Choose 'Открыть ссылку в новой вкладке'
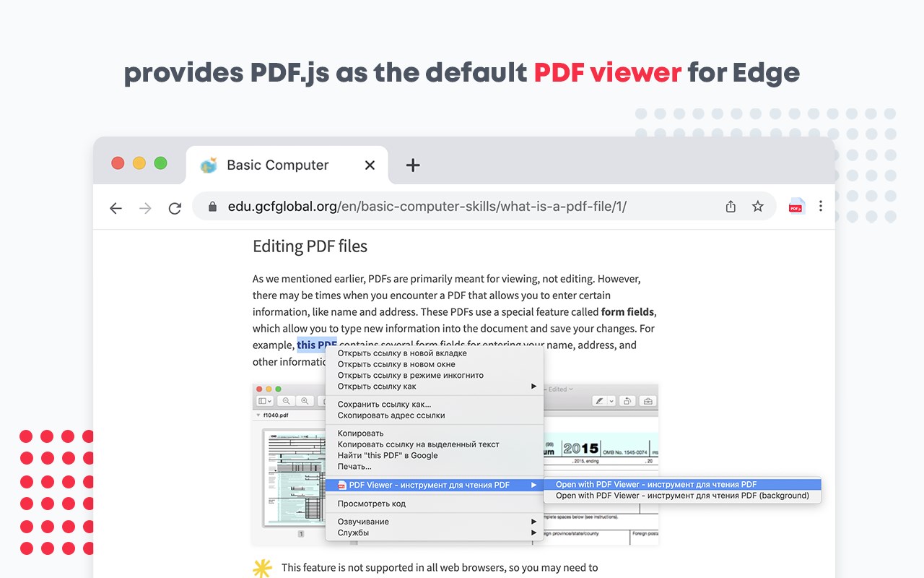Screen dimensions: 924x578 434,353
